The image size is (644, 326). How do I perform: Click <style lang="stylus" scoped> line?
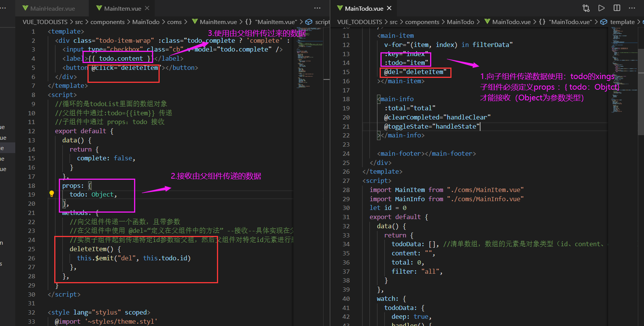pos(99,312)
